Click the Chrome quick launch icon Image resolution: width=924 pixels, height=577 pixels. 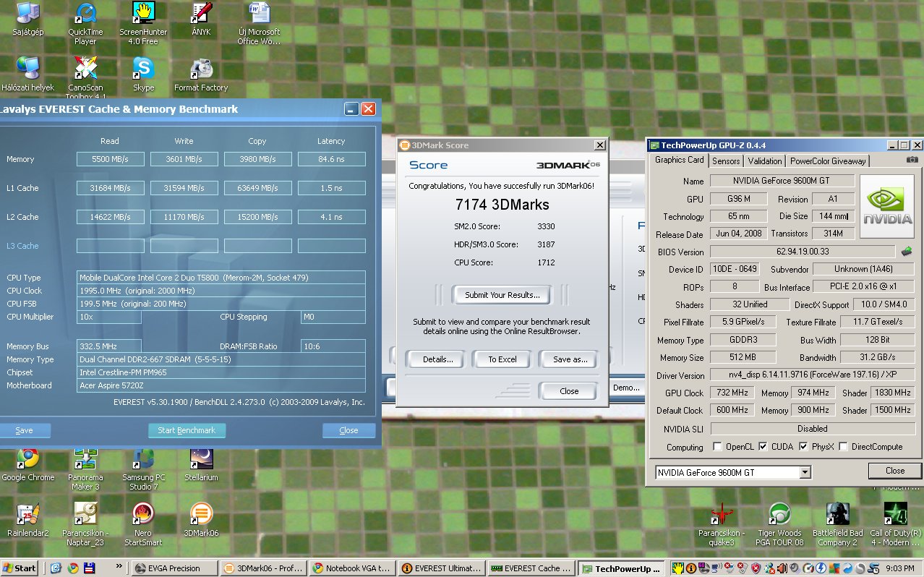(72, 568)
